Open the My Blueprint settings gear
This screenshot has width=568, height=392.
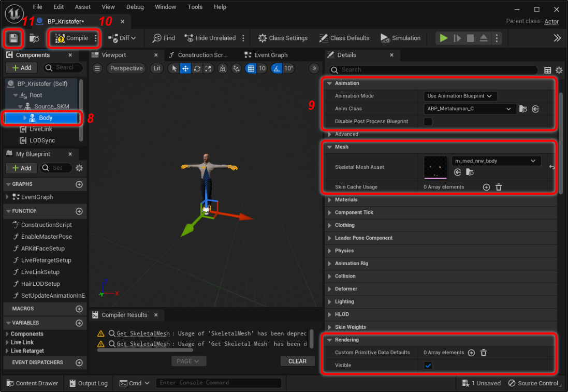79,168
